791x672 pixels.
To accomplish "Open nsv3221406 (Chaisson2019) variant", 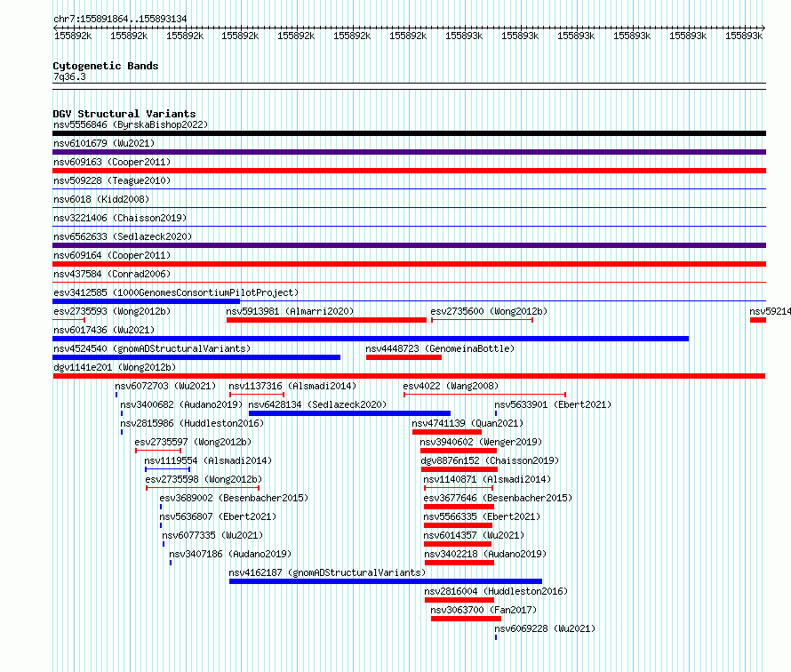I will (x=120, y=218).
